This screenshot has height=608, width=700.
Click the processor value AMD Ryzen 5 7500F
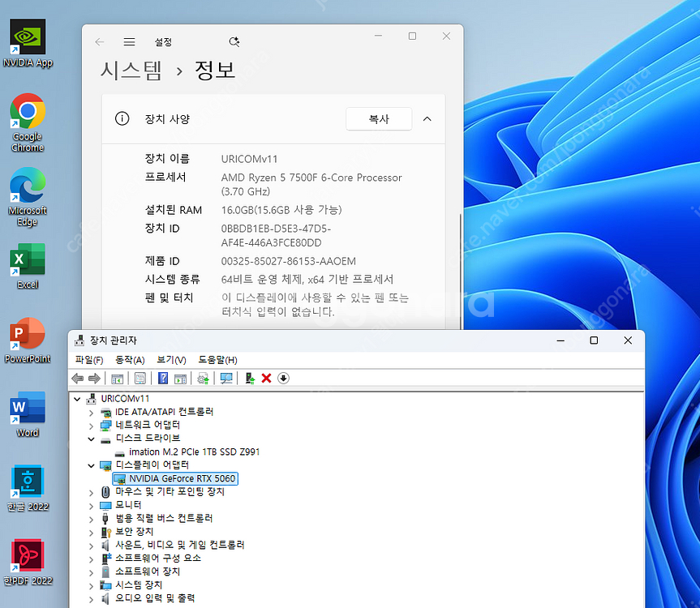[311, 185]
